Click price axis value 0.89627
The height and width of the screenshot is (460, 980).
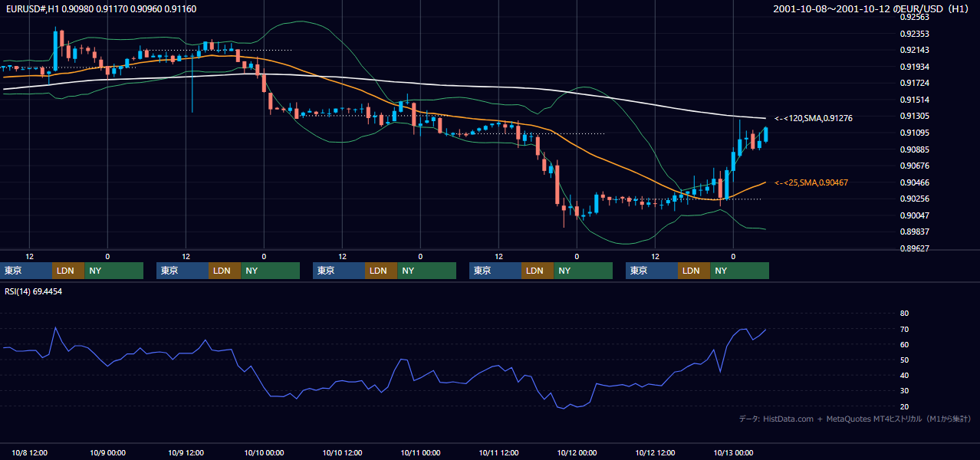914,248
